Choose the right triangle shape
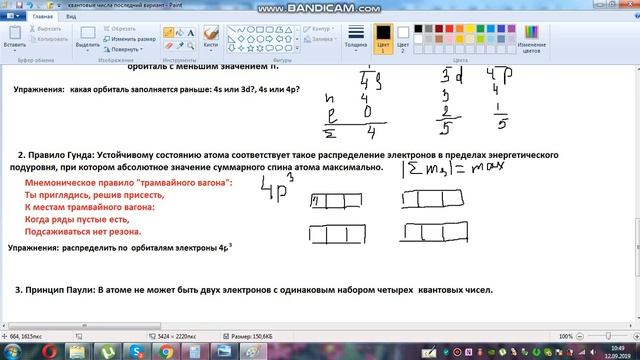The height and width of the screenshot is (360, 640). (x=231, y=39)
